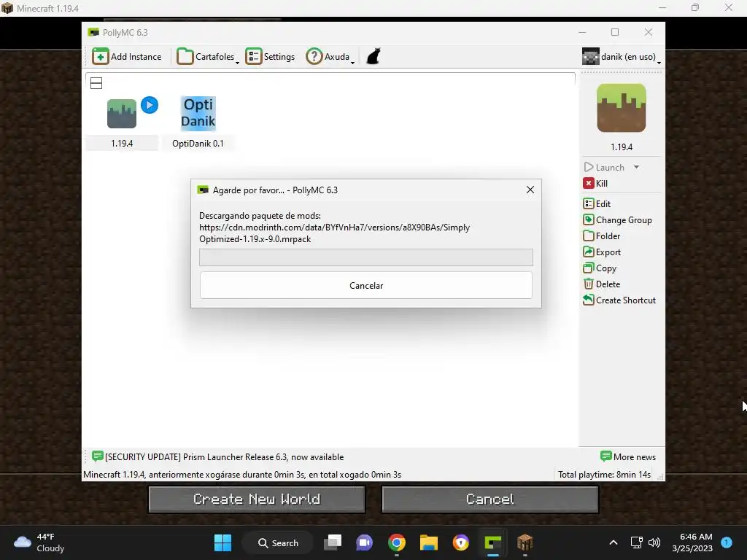The image size is (747, 560).
Task: Click the black cat icon
Action: pos(373,56)
